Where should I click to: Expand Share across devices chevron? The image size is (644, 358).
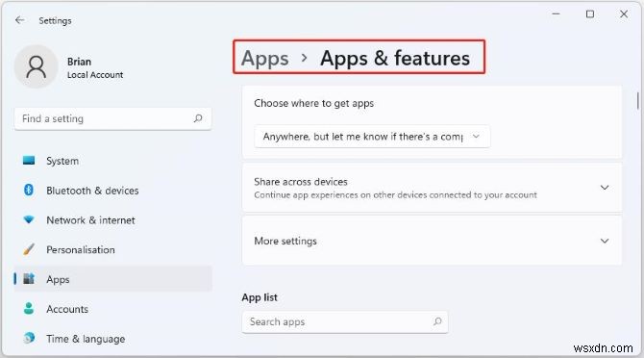click(x=605, y=188)
